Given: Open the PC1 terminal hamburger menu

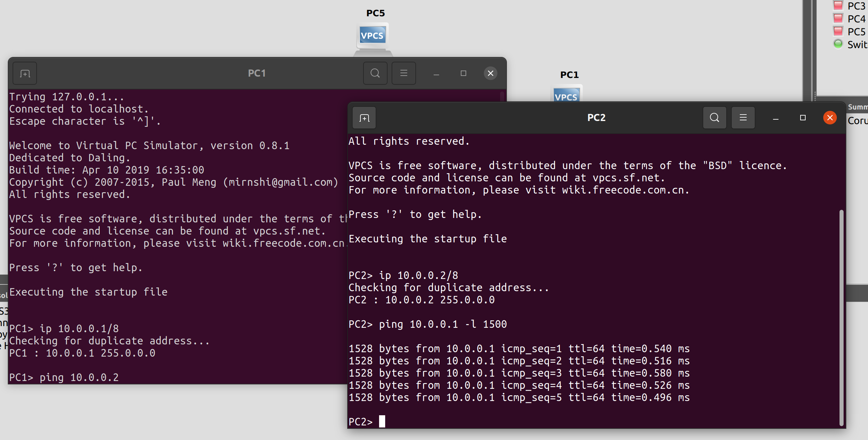Looking at the screenshot, I should pyautogui.click(x=403, y=73).
